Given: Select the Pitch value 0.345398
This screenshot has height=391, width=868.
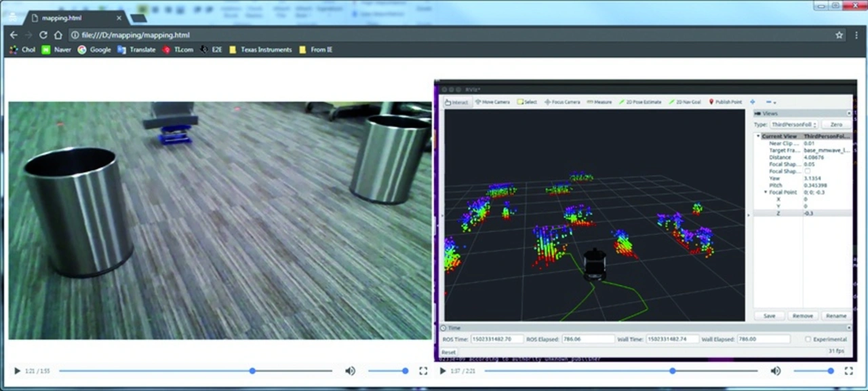Looking at the screenshot, I should 815,185.
